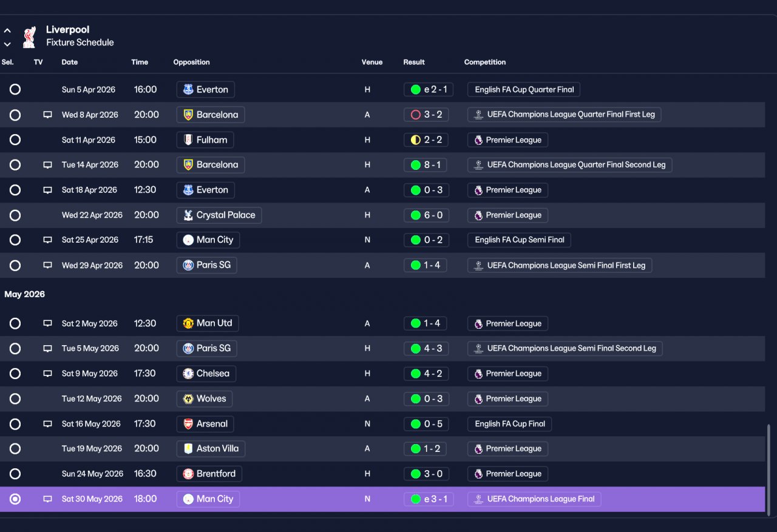Viewport: 777px width, 532px height.
Task: Sort by the Venue column header
Action: pos(372,62)
